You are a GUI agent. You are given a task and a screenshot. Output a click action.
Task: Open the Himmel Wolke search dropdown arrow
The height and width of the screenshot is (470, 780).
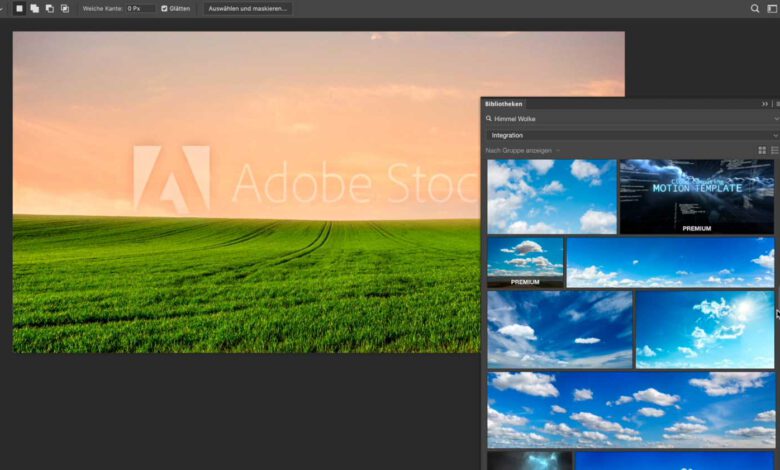(775, 119)
